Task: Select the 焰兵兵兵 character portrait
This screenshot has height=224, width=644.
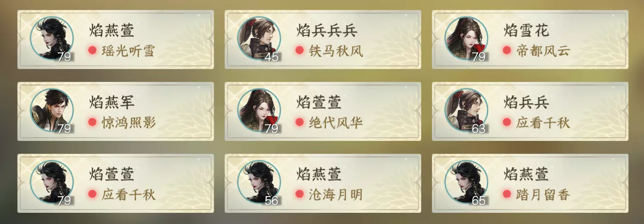Action: point(259,38)
